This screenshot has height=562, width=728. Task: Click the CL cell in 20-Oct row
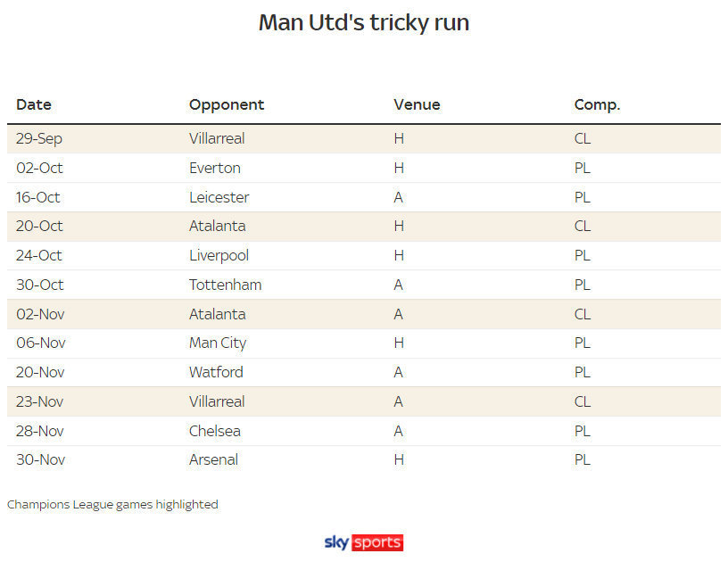pos(583,226)
